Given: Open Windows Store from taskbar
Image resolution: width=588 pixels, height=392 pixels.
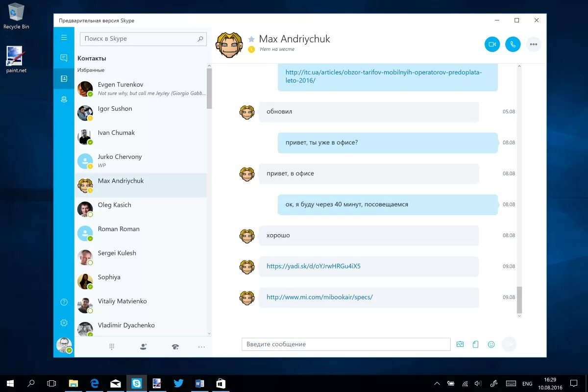Looking at the screenshot, I should (220, 383).
